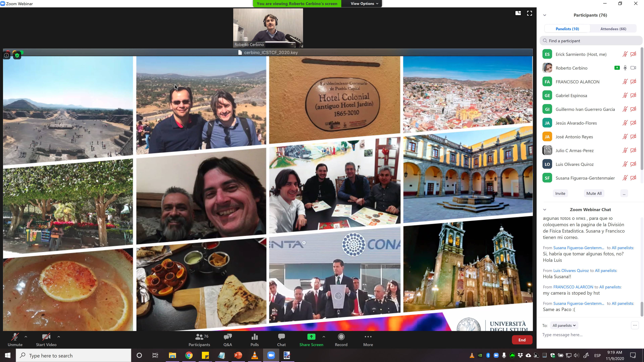Switch to the Panelists (10) tab
This screenshot has height=362, width=644.
pyautogui.click(x=567, y=29)
